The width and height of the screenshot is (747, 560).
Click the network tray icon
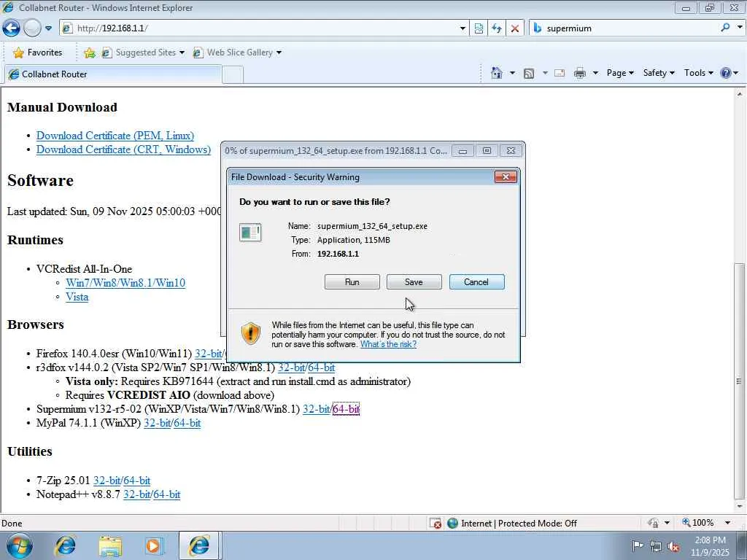(x=656, y=546)
